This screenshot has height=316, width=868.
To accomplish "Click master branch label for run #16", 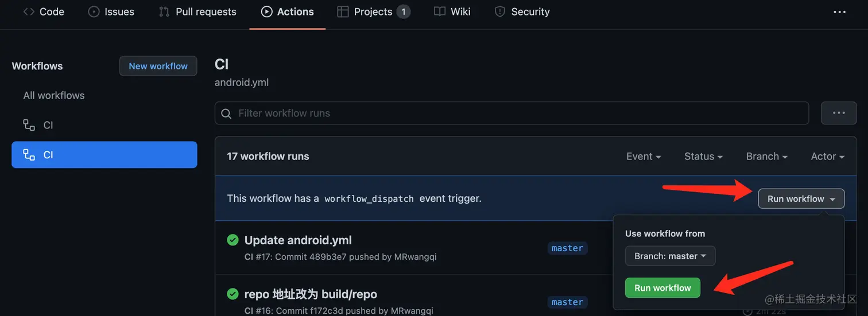I will click(x=567, y=302).
